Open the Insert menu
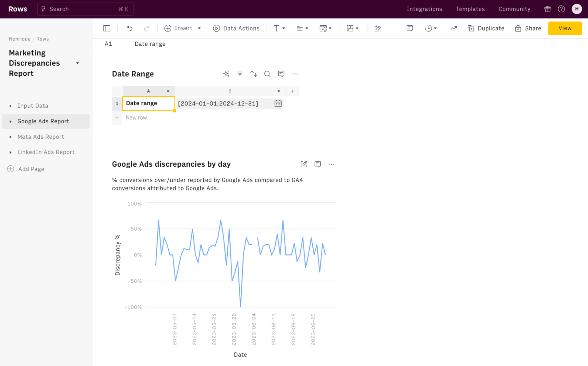 tap(182, 28)
